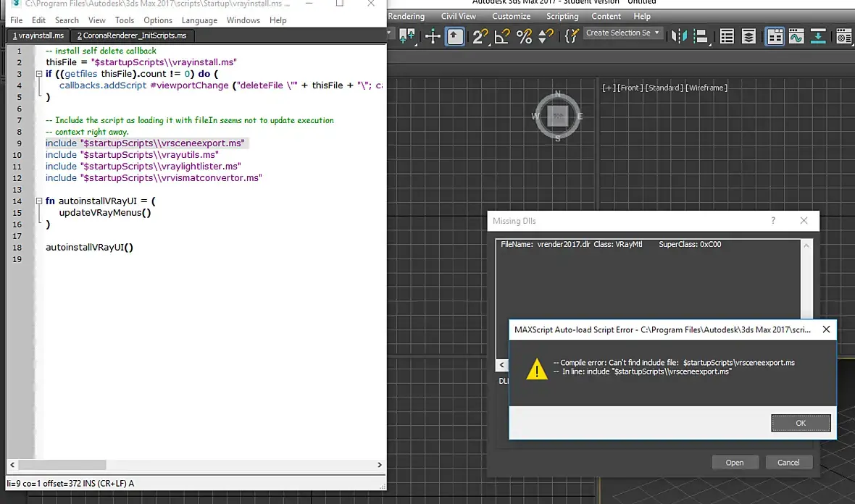
Task: Enable the Percent Snap toggle
Action: click(x=524, y=36)
